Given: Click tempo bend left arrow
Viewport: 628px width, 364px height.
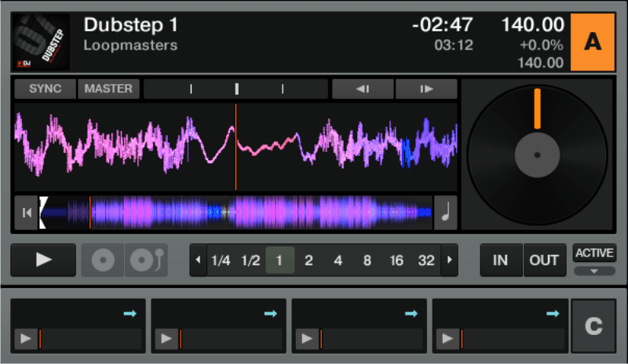Looking at the screenshot, I should (363, 89).
